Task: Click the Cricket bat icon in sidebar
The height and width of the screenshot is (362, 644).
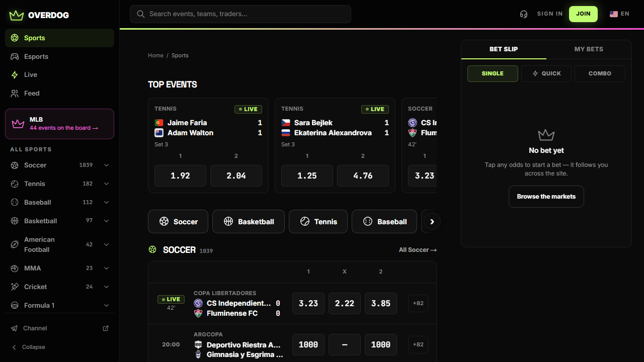Action: point(15,287)
